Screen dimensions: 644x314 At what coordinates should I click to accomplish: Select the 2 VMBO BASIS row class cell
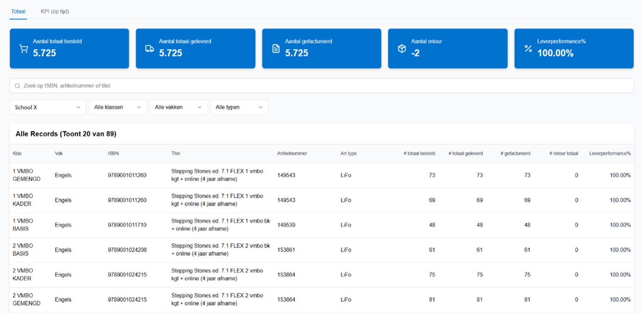(x=23, y=250)
